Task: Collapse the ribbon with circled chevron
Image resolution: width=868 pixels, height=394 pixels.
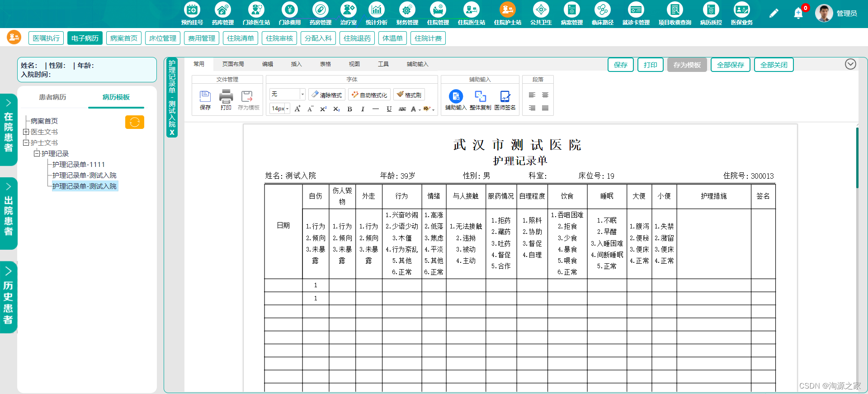Action: 850,64
